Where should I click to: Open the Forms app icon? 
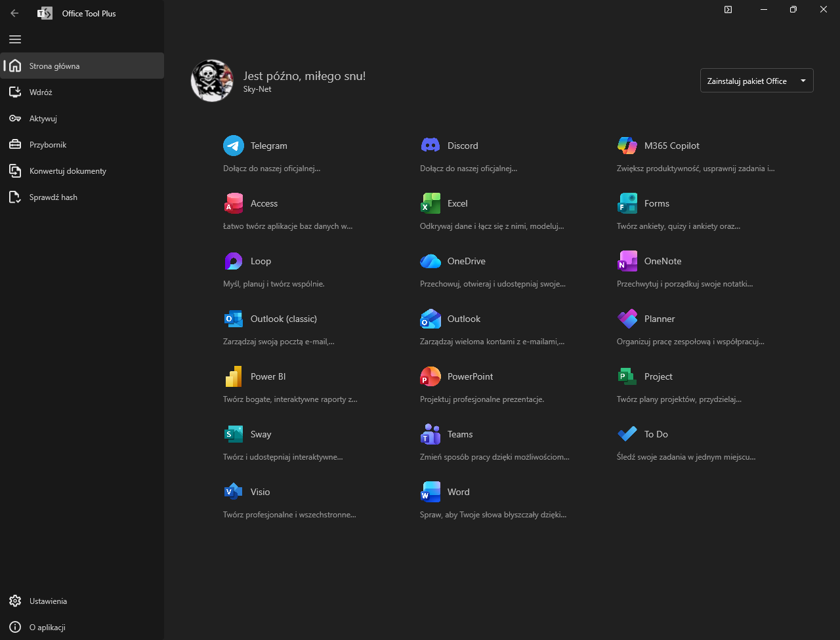627,203
